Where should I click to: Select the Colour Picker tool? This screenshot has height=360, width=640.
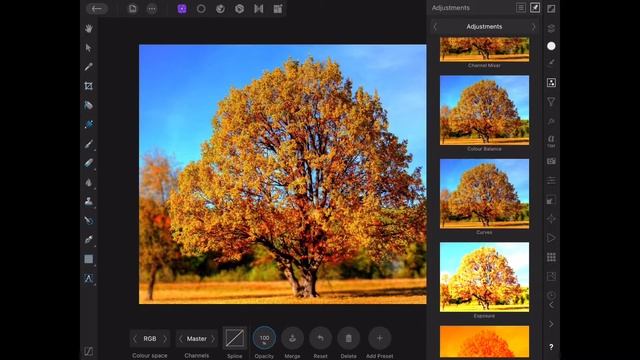(89, 67)
